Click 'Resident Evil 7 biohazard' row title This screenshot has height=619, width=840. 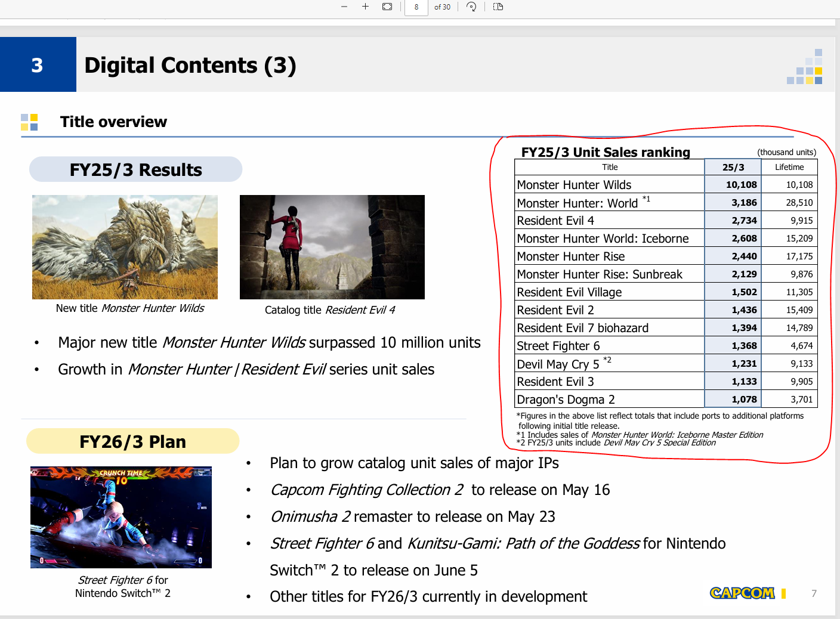pos(583,328)
